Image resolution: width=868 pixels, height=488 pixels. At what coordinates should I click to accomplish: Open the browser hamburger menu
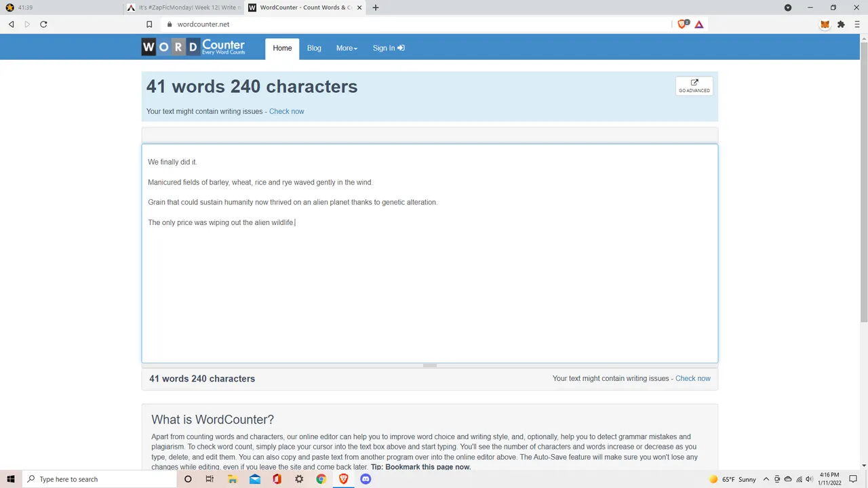(x=857, y=24)
